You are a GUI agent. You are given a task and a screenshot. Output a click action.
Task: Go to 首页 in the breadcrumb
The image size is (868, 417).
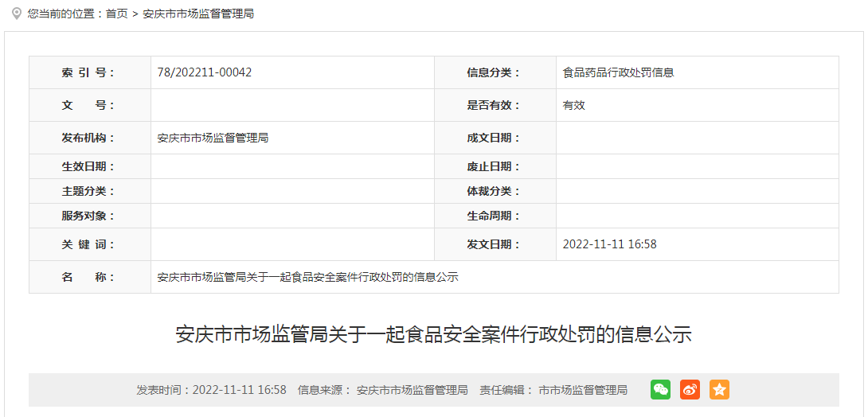(117, 14)
